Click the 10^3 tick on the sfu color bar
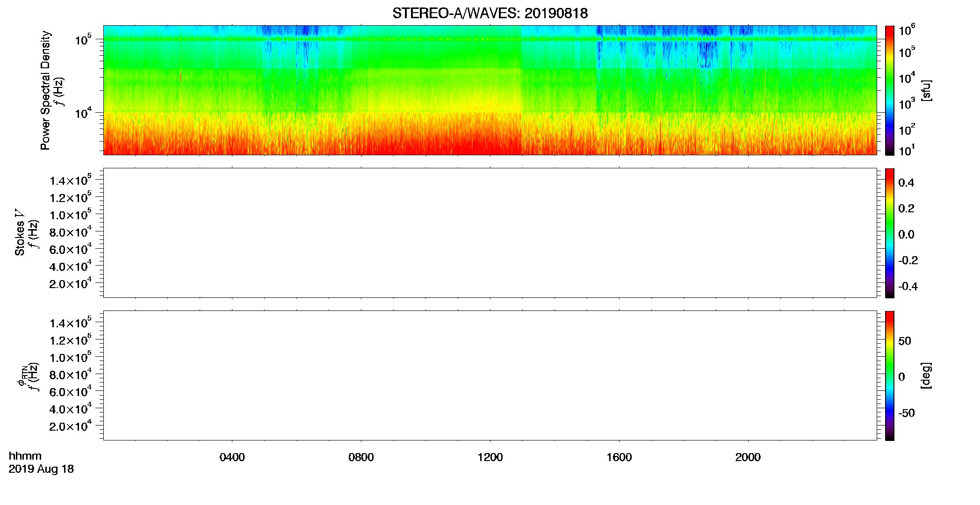Screen dimensions: 980x505 click(907, 103)
